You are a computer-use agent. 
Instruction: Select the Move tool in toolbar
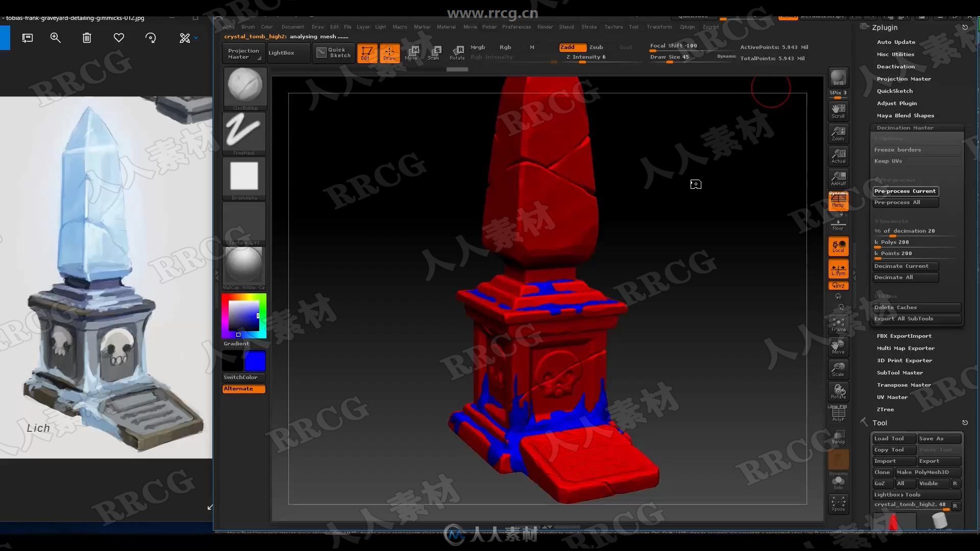point(411,53)
